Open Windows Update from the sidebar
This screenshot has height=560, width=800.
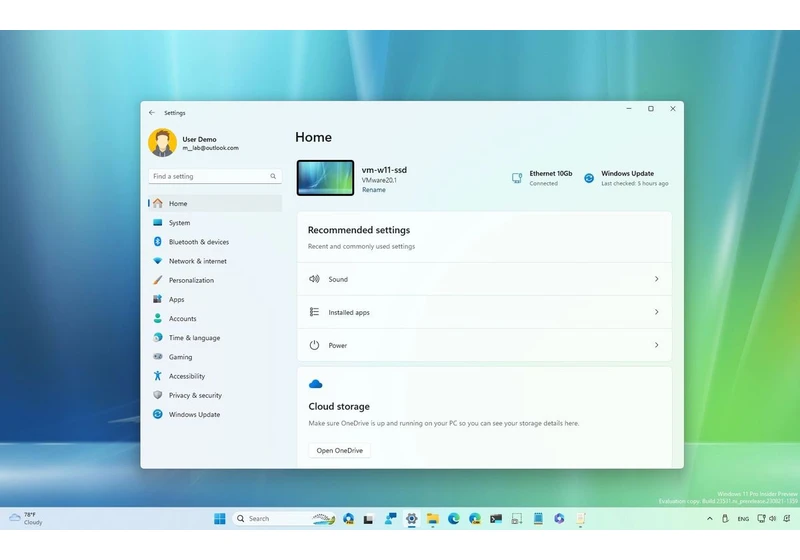click(214, 415)
